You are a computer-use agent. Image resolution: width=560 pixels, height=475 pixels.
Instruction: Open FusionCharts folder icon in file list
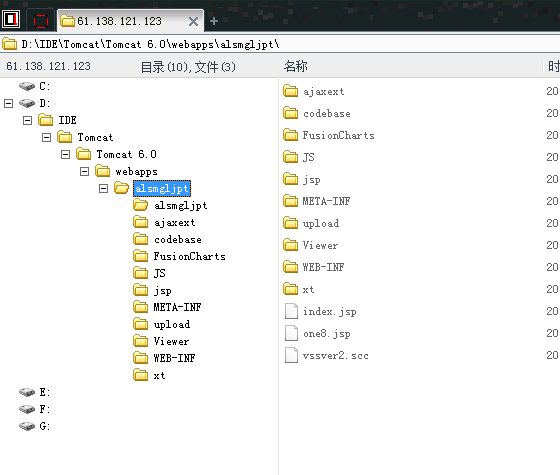point(291,135)
